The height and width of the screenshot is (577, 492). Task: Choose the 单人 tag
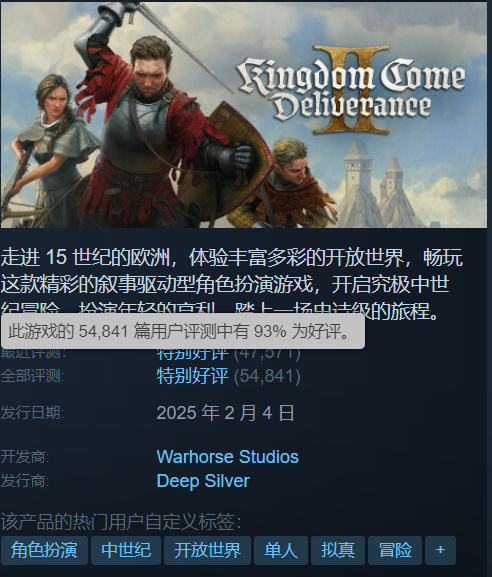pyautogui.click(x=281, y=550)
